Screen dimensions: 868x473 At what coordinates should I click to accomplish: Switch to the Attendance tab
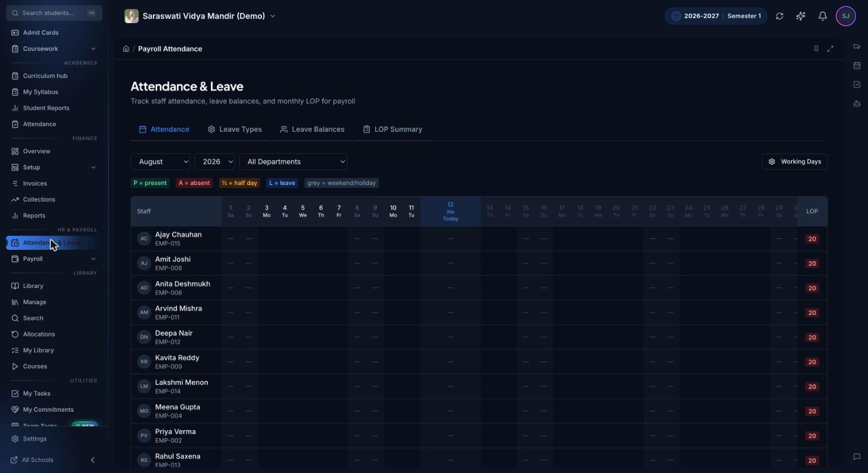pos(164,130)
